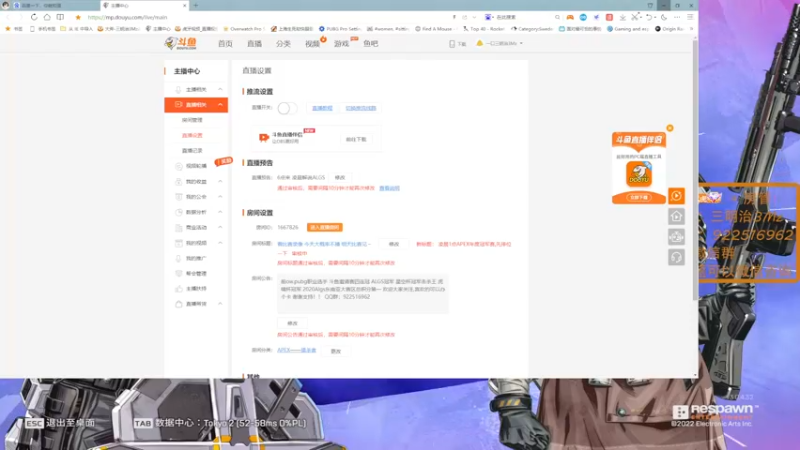Open the downloads arrow icon in browser toolbar
Image resolution: width=800 pixels, height=450 pixels.
(x=622, y=17)
